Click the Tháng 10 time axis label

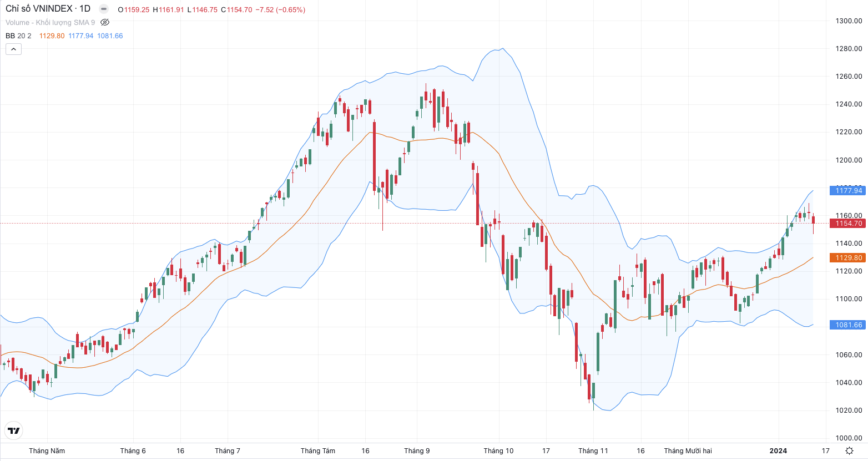[x=498, y=451]
